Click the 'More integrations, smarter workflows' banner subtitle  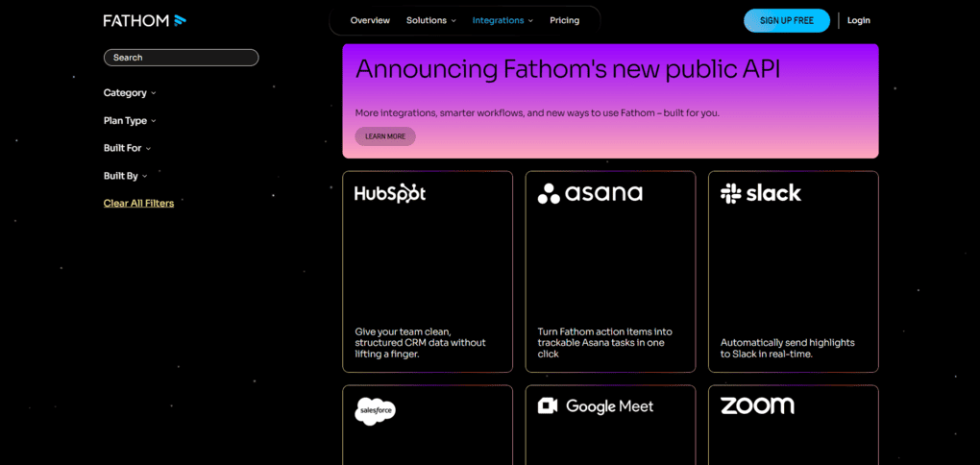point(537,113)
